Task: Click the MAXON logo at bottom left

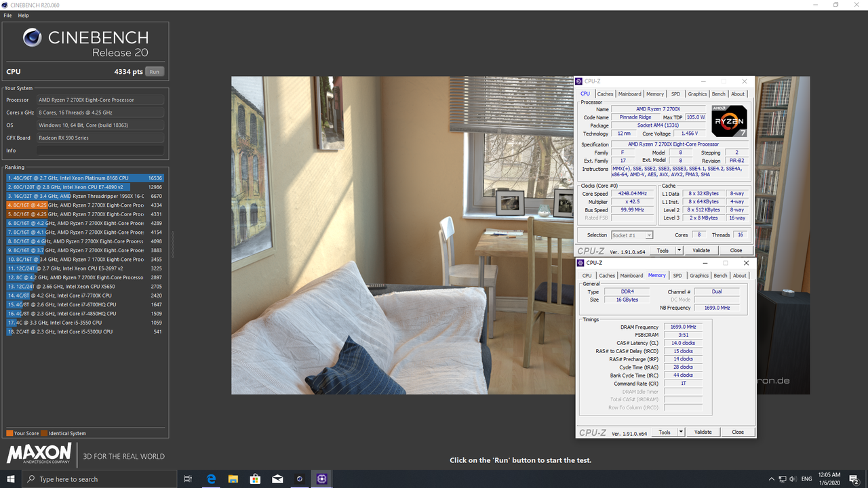Action: pyautogui.click(x=39, y=454)
